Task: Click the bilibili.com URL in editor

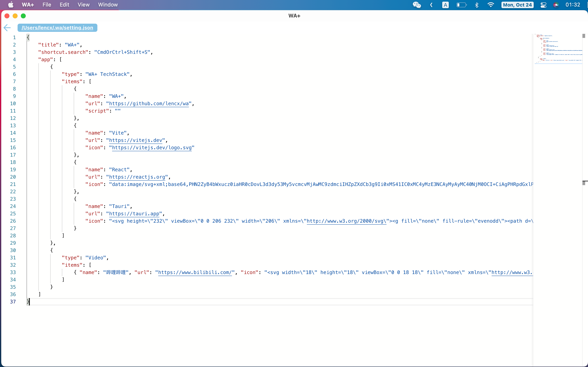Action: click(x=195, y=272)
